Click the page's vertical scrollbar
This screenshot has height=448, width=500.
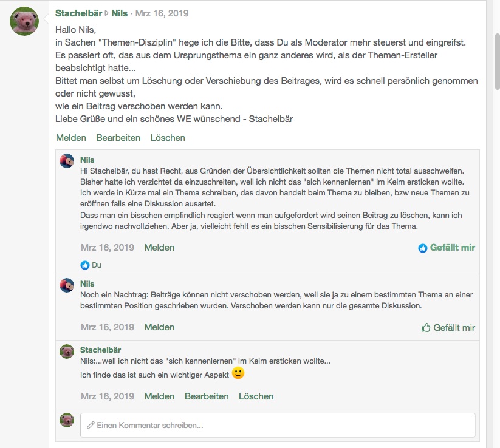tap(496, 61)
